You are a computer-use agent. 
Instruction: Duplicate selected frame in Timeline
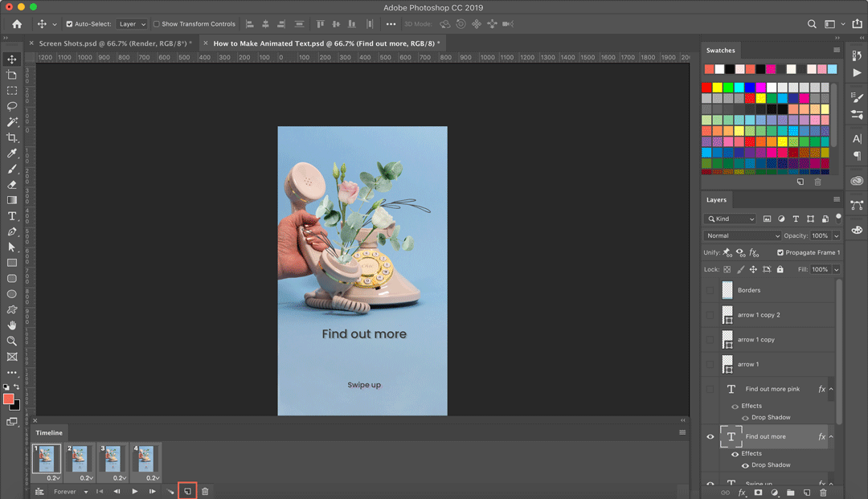click(x=187, y=491)
